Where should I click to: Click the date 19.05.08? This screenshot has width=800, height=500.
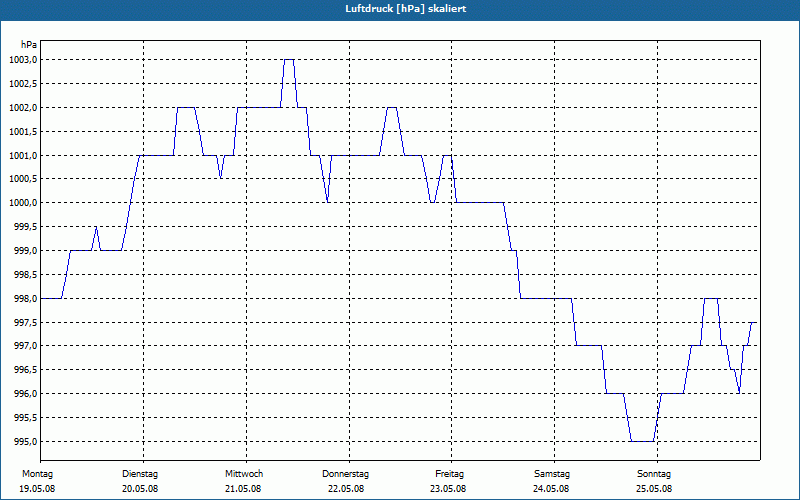[x=37, y=489]
